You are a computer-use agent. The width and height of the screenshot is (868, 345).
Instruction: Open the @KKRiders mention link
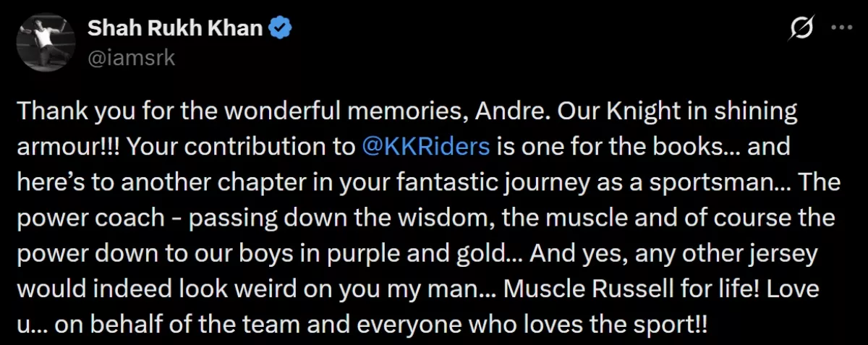pos(426,147)
